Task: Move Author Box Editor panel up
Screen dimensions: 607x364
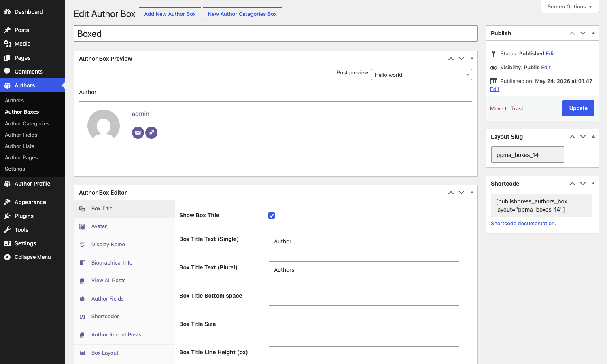Action: [451, 193]
